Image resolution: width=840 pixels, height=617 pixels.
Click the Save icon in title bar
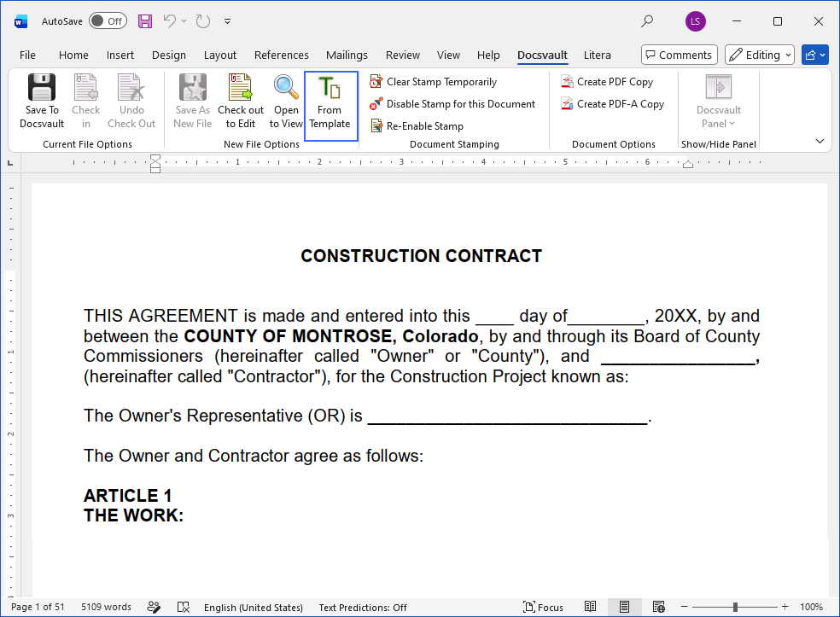tap(145, 21)
